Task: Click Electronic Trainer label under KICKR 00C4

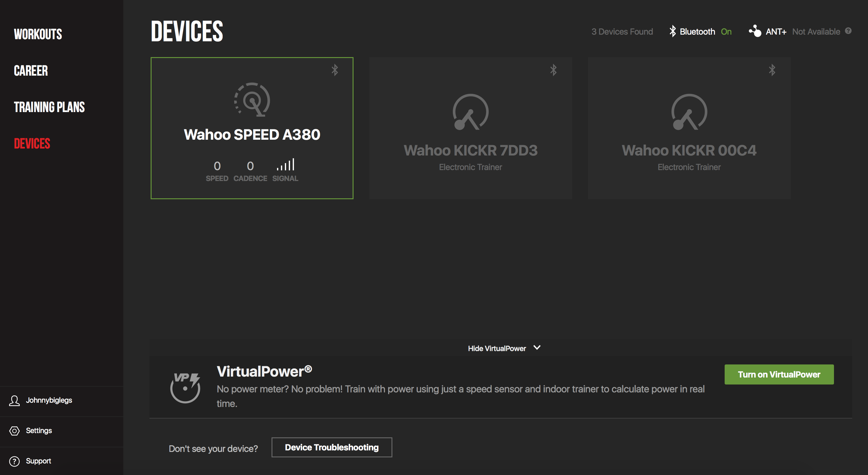Action: click(689, 167)
